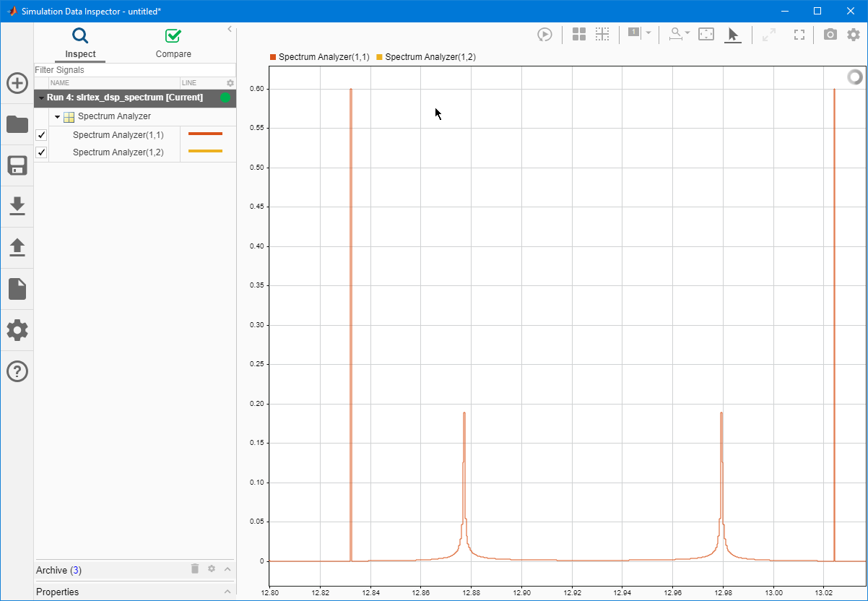Select the pointer arrow tool
Viewport: 868px width, 601px height.
click(733, 34)
